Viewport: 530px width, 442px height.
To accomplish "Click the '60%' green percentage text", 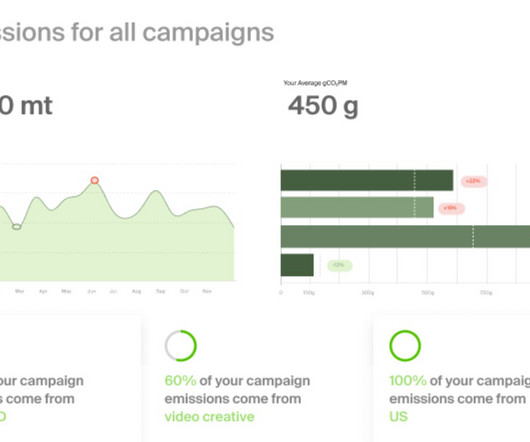I will click(x=180, y=381).
